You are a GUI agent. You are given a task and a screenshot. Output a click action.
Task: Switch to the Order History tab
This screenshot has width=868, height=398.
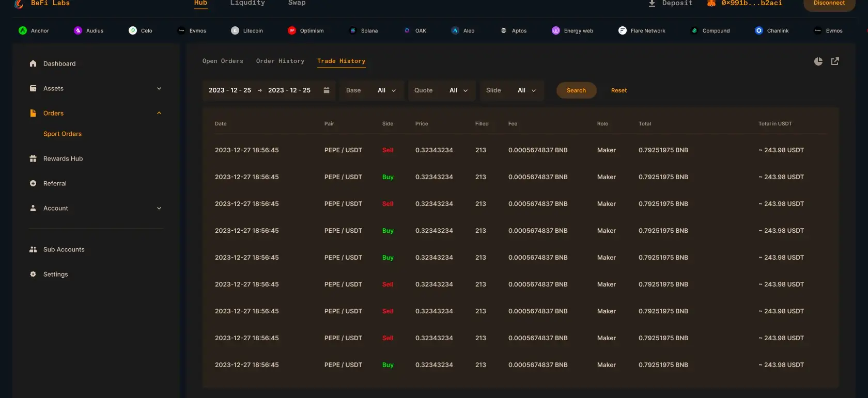280,61
